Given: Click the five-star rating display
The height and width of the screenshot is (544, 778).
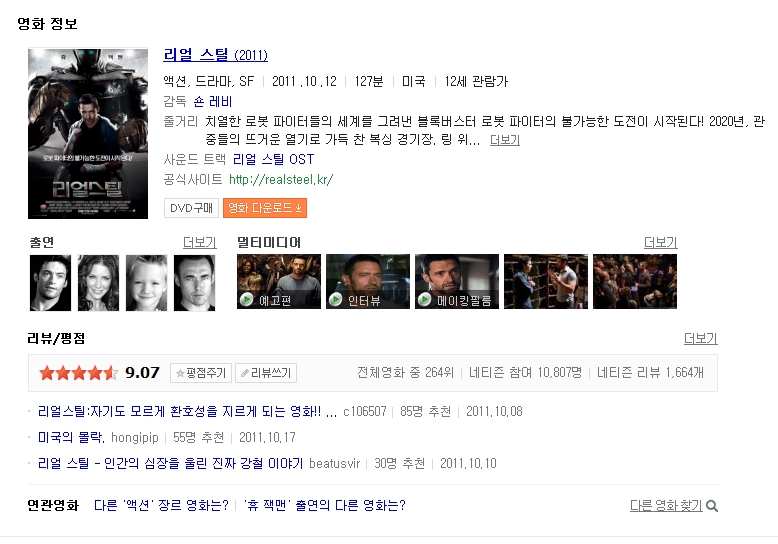Looking at the screenshot, I should tap(78, 373).
